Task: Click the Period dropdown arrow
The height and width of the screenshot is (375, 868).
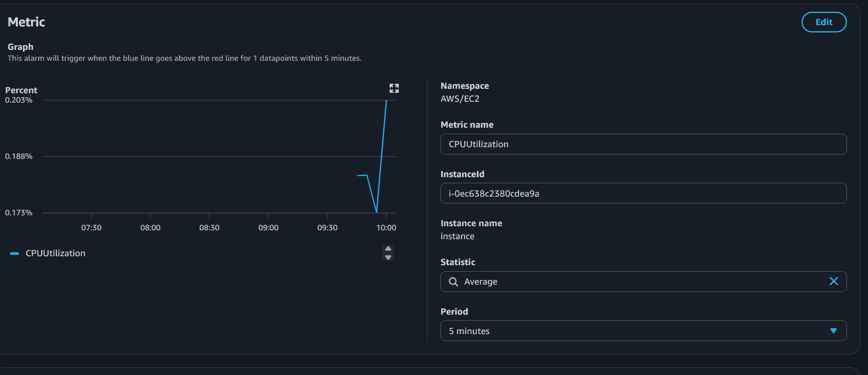Action: point(833,331)
